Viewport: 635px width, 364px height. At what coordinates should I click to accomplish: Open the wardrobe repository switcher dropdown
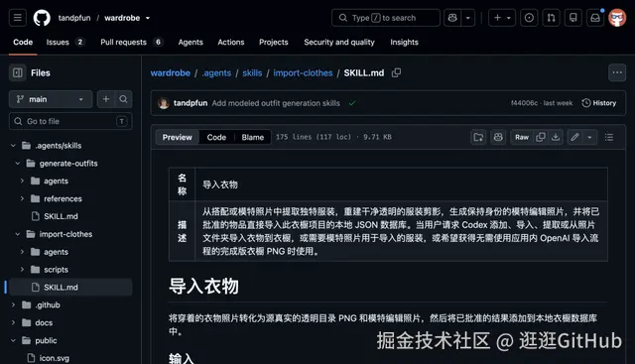point(127,18)
